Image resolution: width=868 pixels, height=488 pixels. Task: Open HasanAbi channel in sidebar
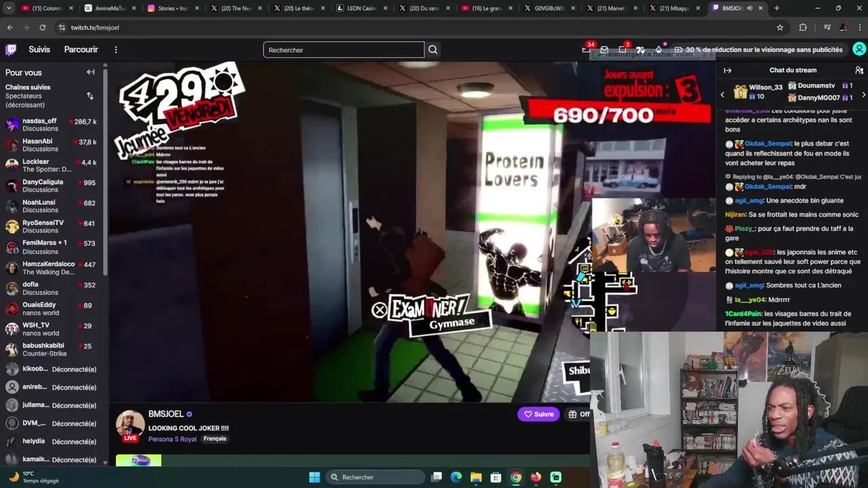click(x=52, y=145)
